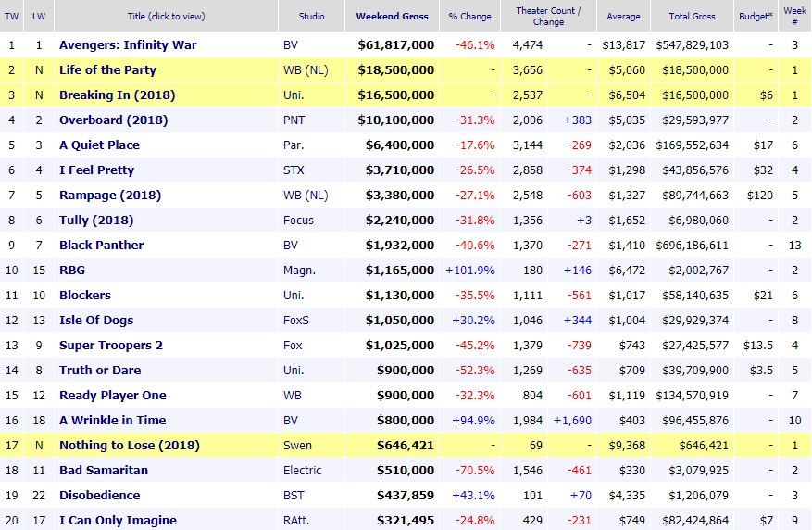The width and height of the screenshot is (812, 530).
Task: Click Focus studio in Tully row
Action: pos(298,221)
